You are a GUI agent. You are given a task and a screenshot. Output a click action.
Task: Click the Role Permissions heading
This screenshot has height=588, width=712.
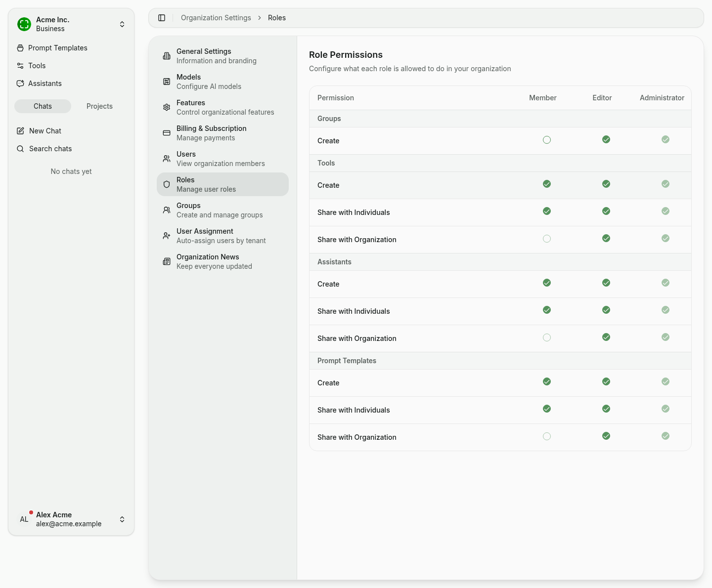coord(346,55)
